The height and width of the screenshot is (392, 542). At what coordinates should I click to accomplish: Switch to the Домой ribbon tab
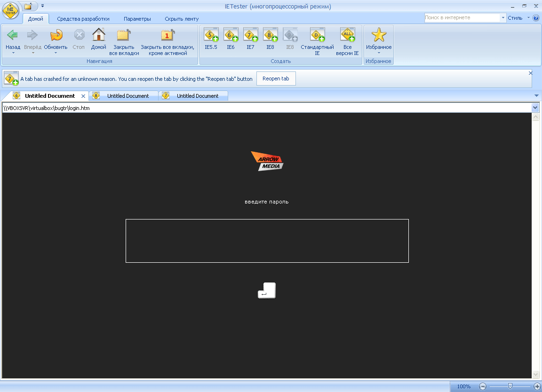(36, 19)
